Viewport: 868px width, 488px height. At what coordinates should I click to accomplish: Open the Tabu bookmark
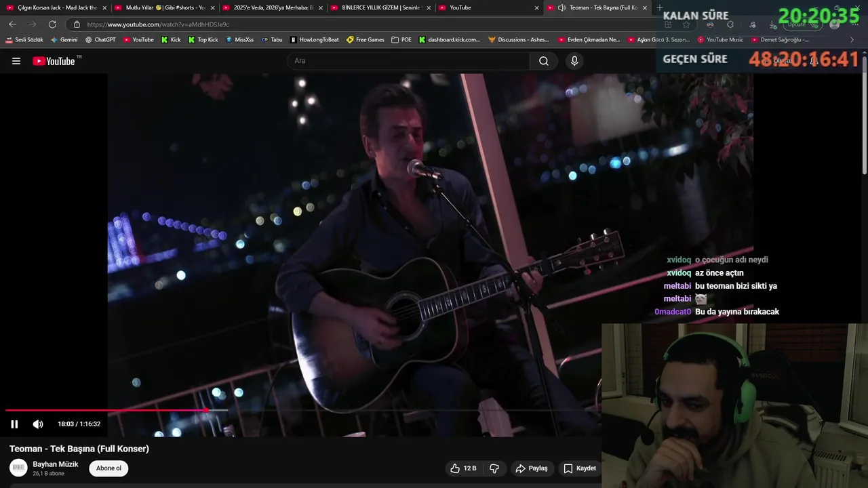[x=272, y=40]
